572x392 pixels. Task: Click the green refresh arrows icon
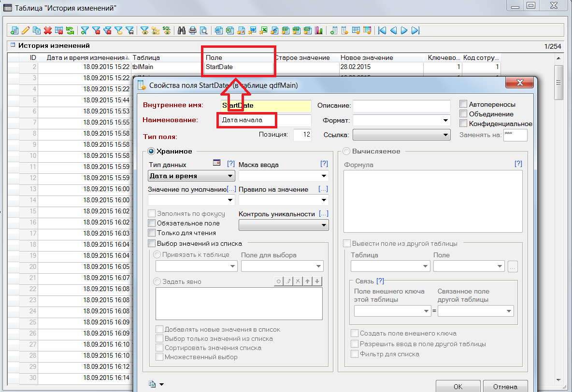pyautogui.click(x=70, y=30)
